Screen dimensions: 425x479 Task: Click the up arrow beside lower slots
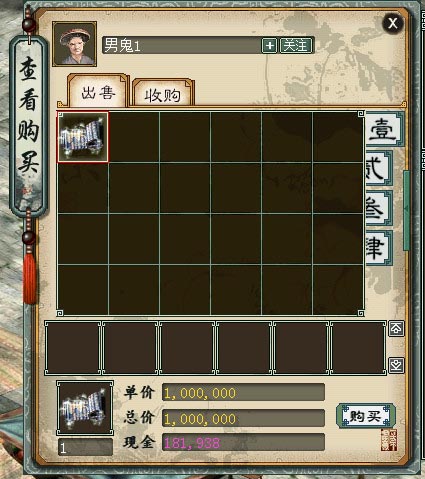[x=396, y=329]
